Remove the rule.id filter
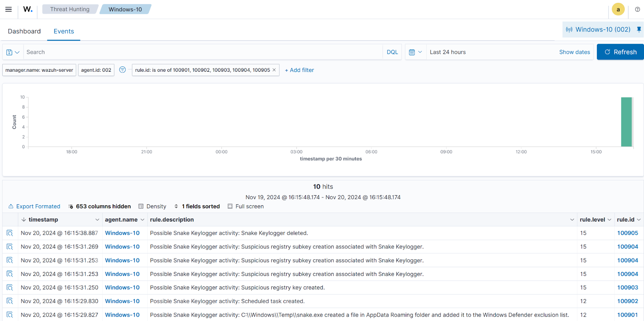This screenshot has width=644, height=321. pyautogui.click(x=274, y=70)
